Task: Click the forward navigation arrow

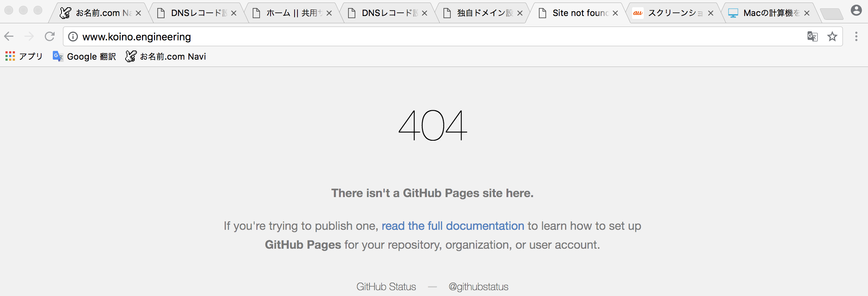Action: click(x=29, y=36)
